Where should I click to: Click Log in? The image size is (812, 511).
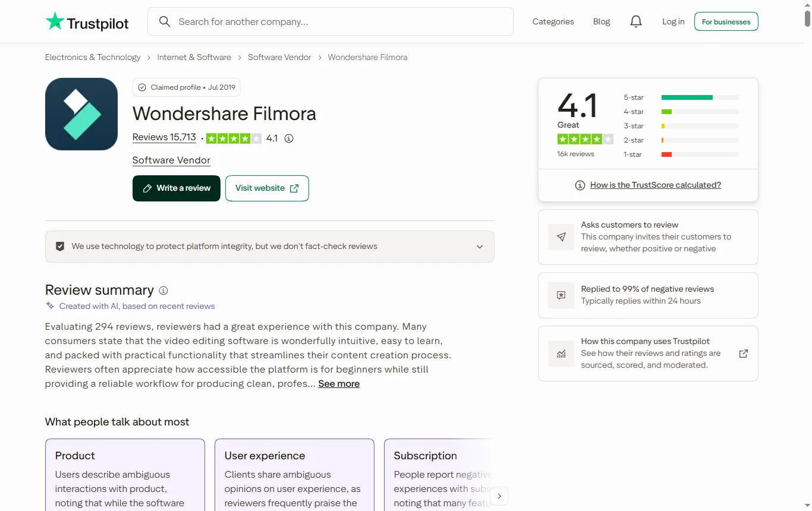coord(673,21)
